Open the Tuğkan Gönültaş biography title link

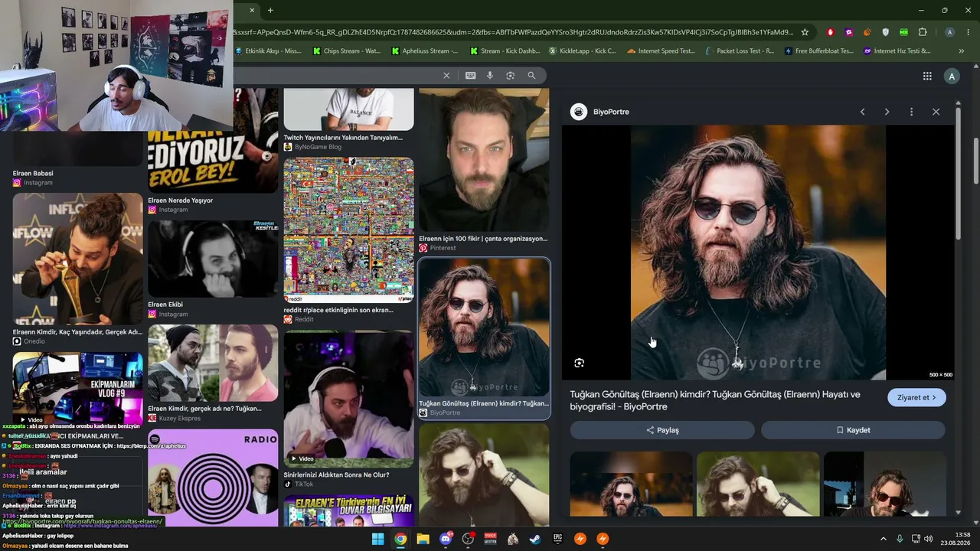click(715, 400)
